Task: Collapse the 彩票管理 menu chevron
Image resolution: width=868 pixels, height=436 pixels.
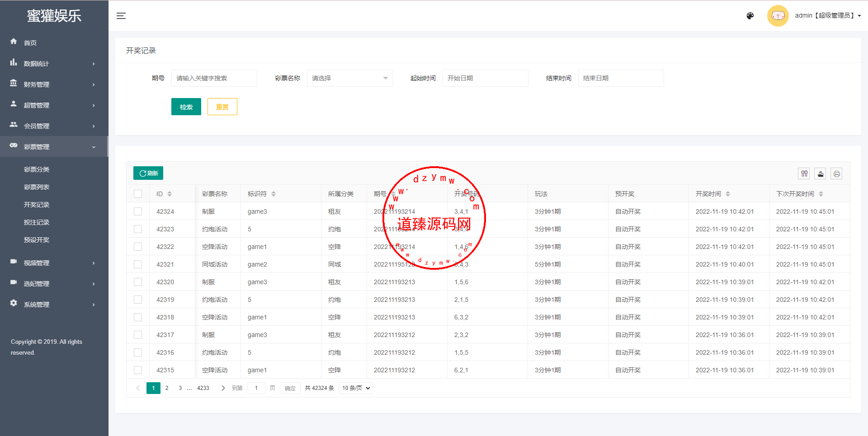Action: (x=94, y=147)
